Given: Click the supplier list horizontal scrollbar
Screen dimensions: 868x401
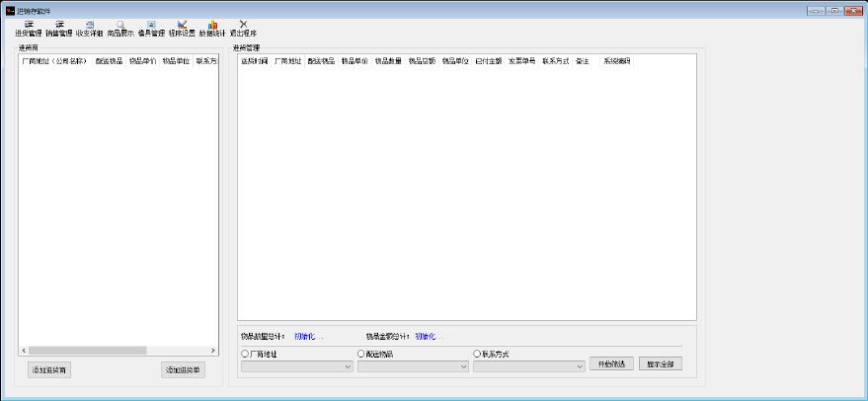Looking at the screenshot, I should tap(89, 351).
